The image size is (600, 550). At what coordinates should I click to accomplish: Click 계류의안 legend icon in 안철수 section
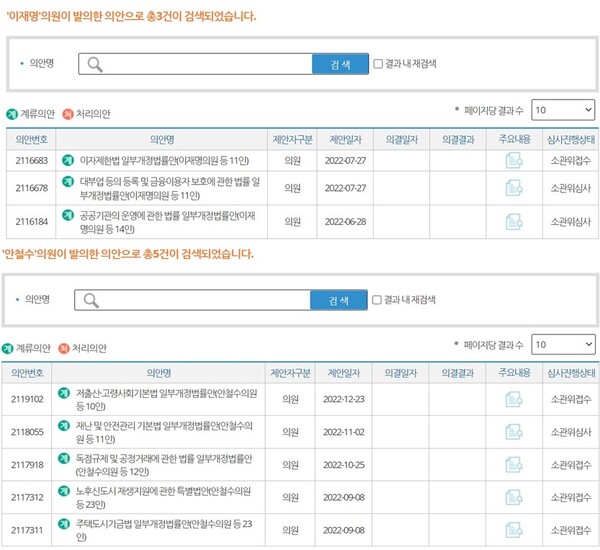7,349
